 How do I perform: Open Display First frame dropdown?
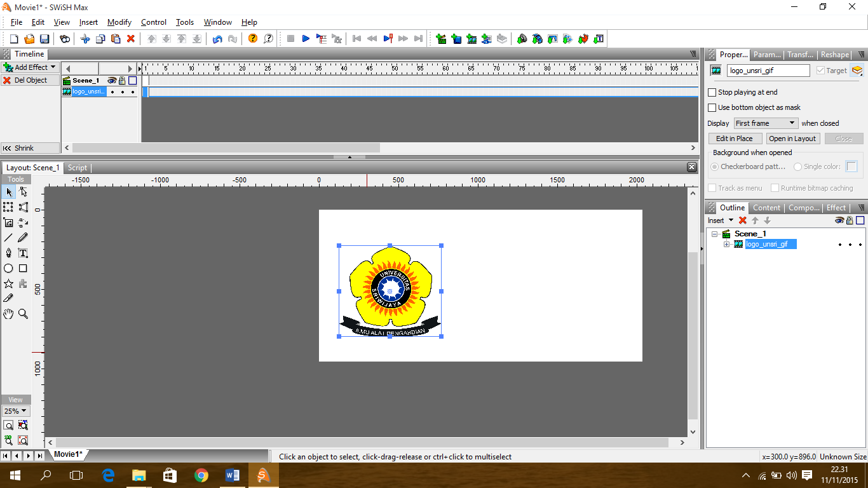click(x=766, y=123)
